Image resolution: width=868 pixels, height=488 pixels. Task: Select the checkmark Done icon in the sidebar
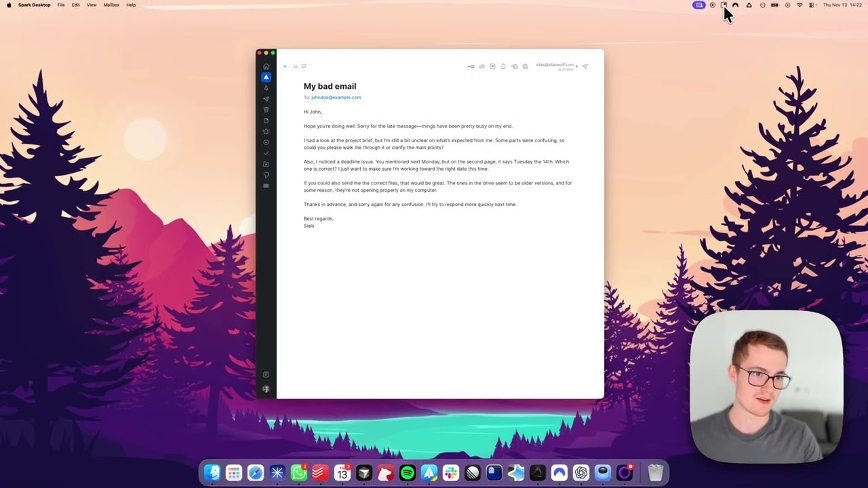[266, 153]
